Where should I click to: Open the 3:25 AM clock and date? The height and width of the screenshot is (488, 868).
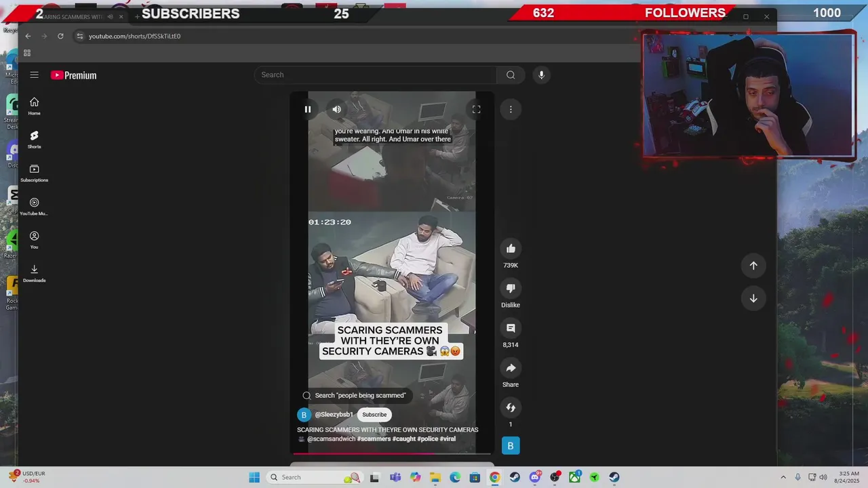(849, 477)
